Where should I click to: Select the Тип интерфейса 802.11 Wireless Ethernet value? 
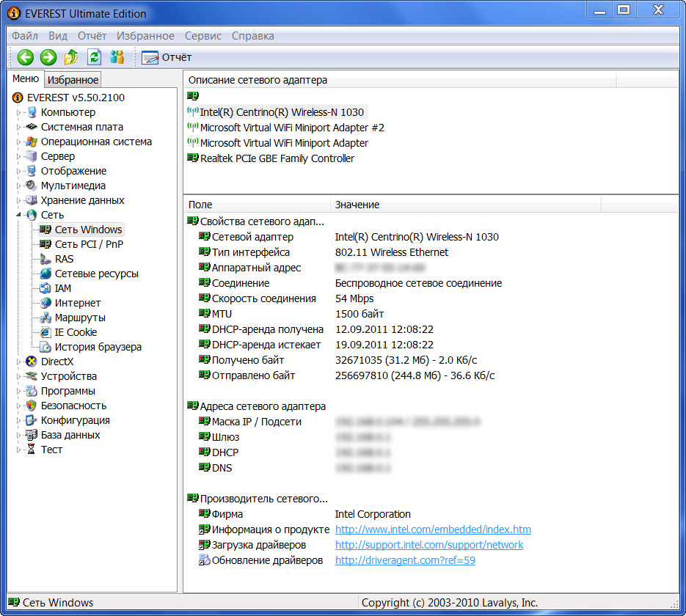point(392,252)
